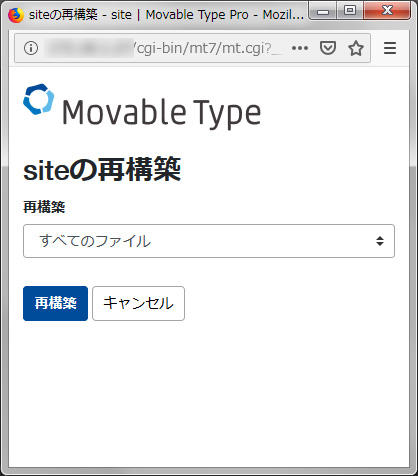Click the Firefox icon in title bar
Image resolution: width=418 pixels, height=476 pixels.
tap(16, 15)
